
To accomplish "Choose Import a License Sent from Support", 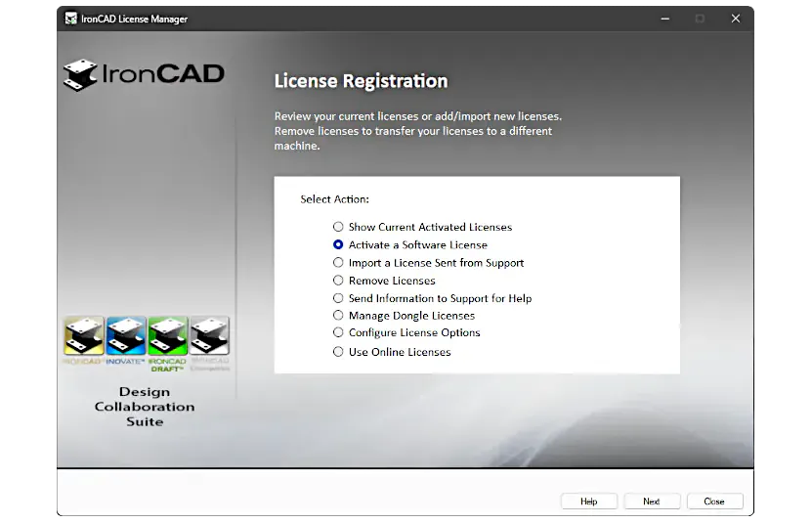I will [338, 262].
